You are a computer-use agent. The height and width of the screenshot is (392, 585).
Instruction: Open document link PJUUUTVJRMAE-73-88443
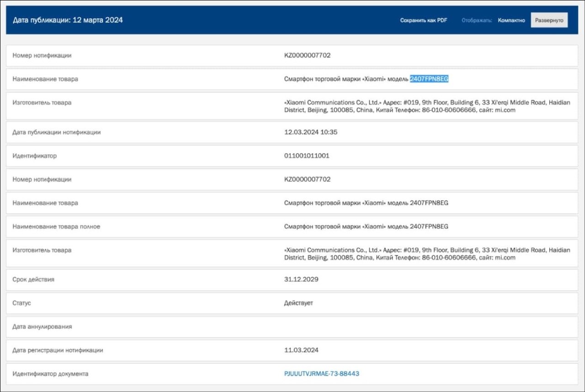pos(321,374)
